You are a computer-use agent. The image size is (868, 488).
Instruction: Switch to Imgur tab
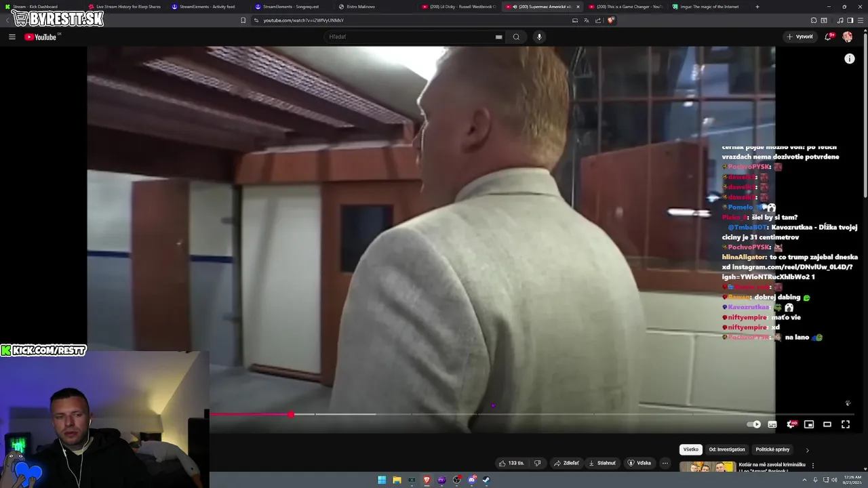709,7
